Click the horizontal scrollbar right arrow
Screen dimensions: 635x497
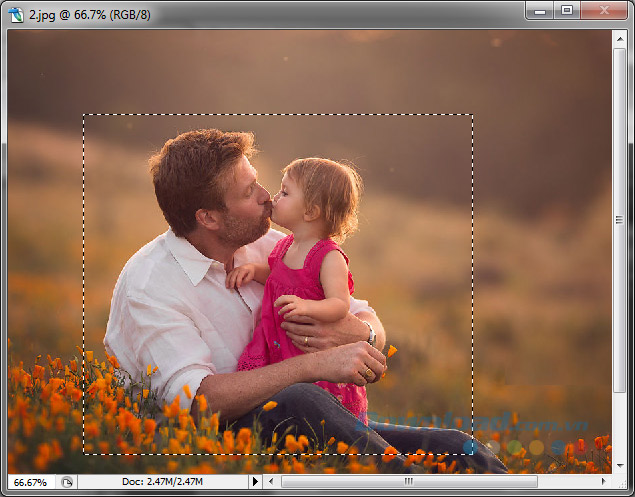(x=604, y=482)
